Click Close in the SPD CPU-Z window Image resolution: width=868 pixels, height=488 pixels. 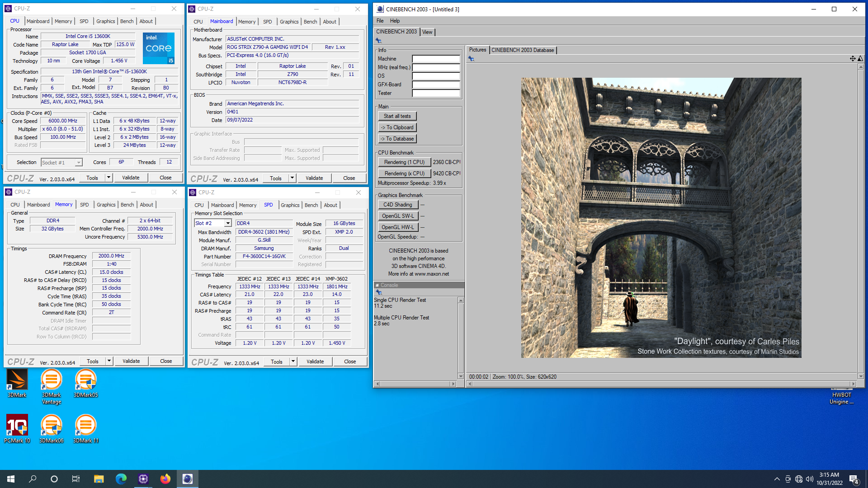coord(350,361)
